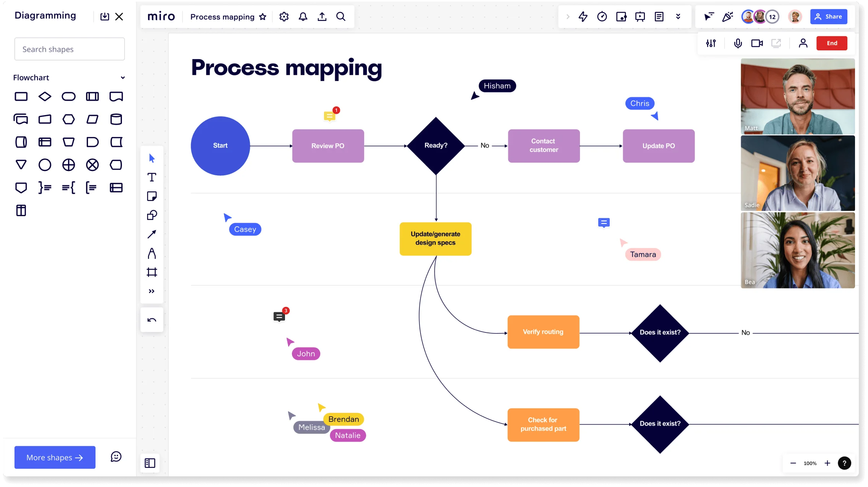Open the timer tool in top toolbar
Screen dimensions: 868x487
(601, 16)
